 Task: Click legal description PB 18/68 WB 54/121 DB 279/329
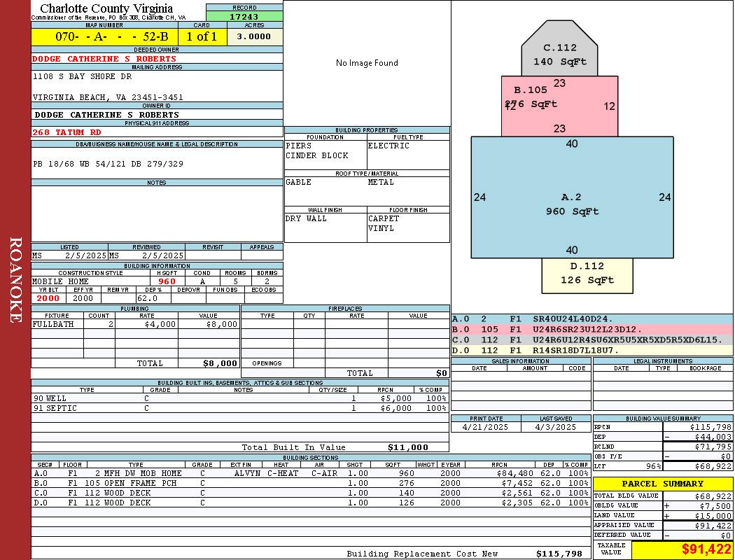108,164
